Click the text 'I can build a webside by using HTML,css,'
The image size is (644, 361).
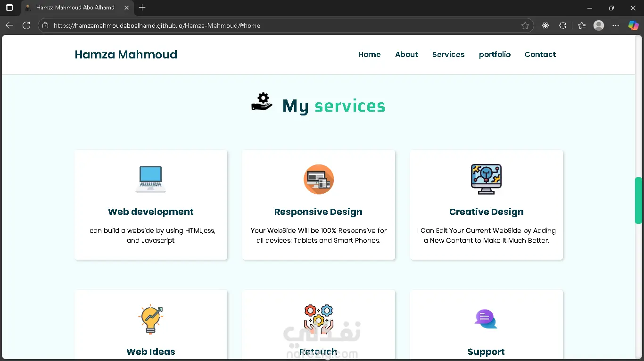click(x=151, y=230)
